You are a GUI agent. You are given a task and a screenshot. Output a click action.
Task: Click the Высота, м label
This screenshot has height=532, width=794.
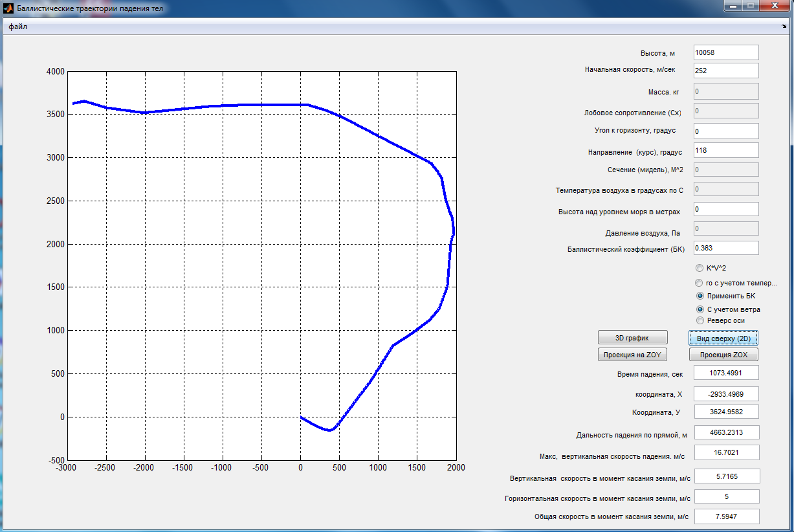pos(657,54)
